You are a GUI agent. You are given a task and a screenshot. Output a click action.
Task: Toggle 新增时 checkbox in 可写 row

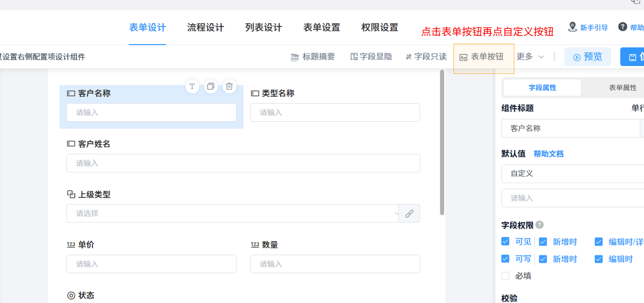[543, 259]
